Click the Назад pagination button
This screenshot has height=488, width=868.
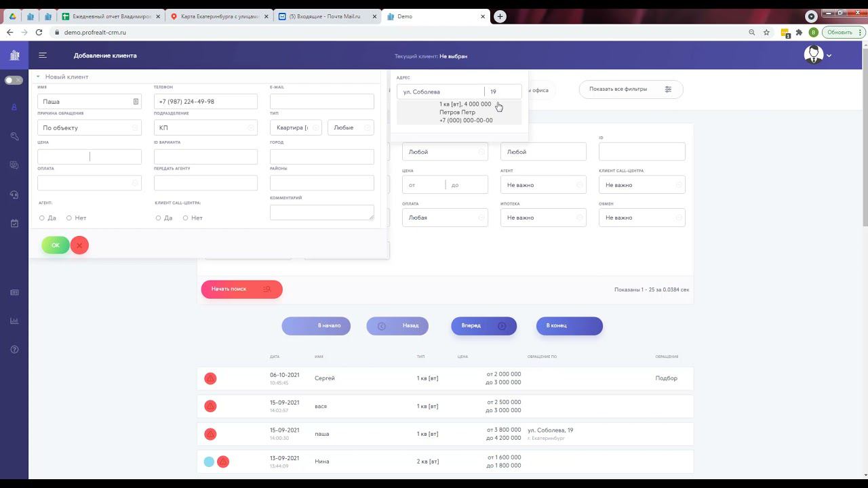coord(397,326)
